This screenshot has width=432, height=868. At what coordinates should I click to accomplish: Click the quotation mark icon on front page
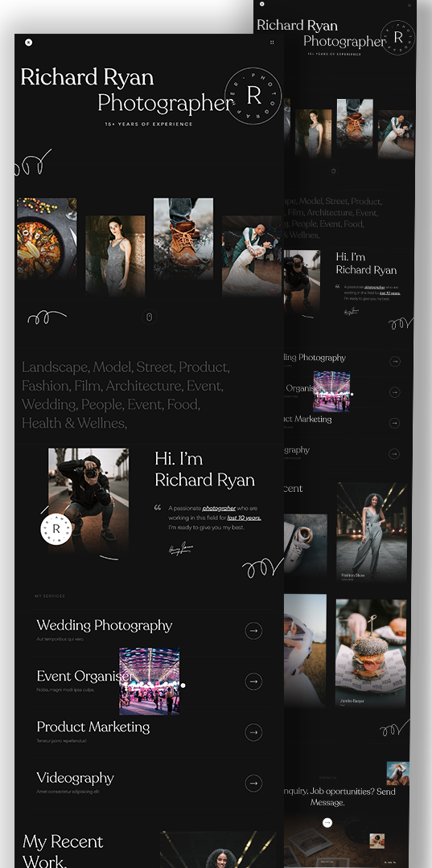[x=158, y=508]
